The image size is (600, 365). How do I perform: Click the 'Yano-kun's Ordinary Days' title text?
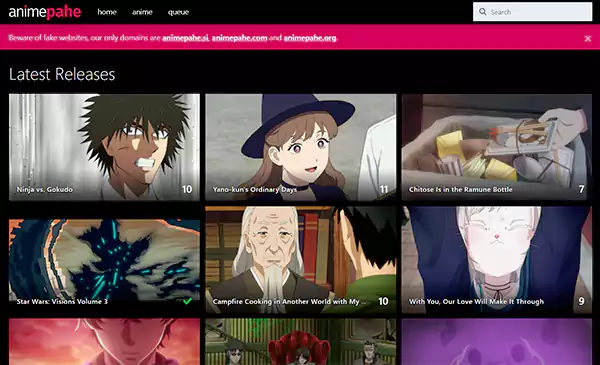[x=255, y=189]
